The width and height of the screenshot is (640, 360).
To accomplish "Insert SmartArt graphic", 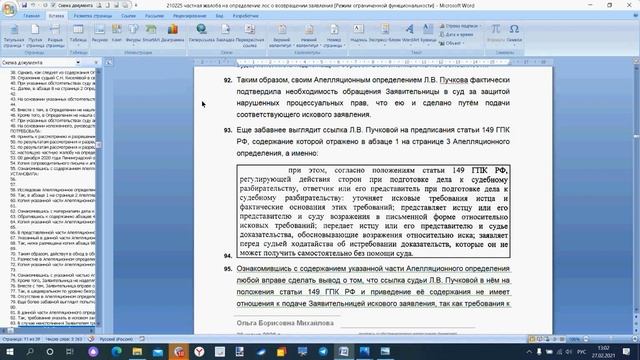I will click(x=151, y=33).
